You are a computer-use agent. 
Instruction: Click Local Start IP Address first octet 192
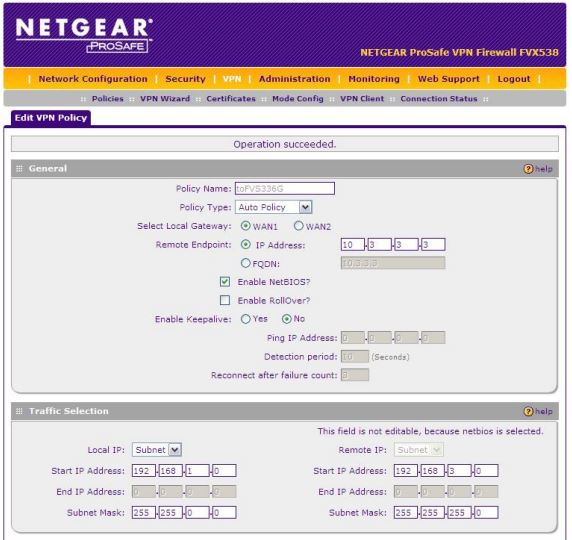pyautogui.click(x=144, y=471)
